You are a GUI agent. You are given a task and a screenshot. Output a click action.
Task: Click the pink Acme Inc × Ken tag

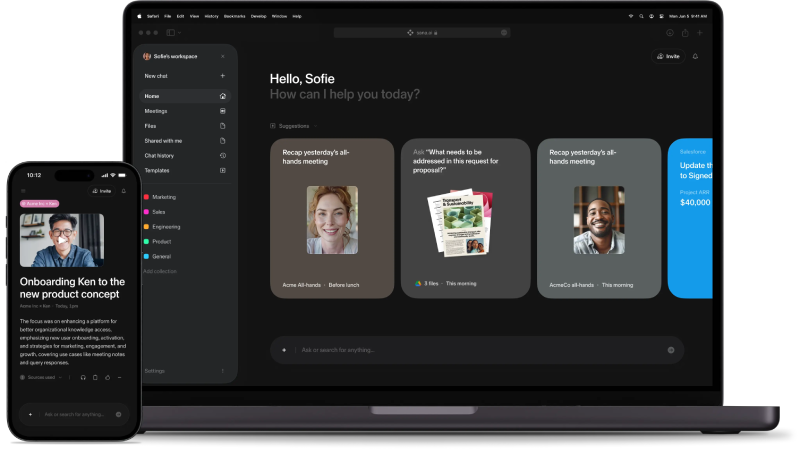click(40, 204)
